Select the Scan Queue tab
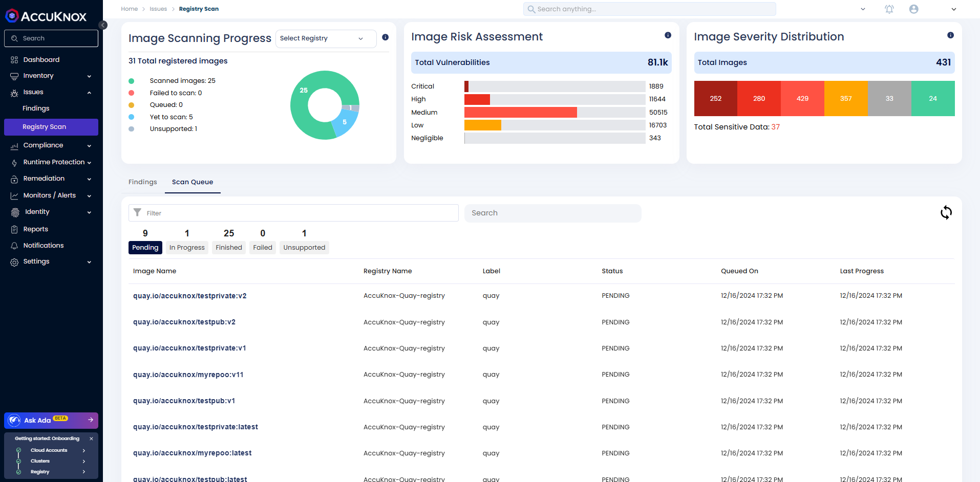This screenshot has width=980, height=482. [x=193, y=182]
